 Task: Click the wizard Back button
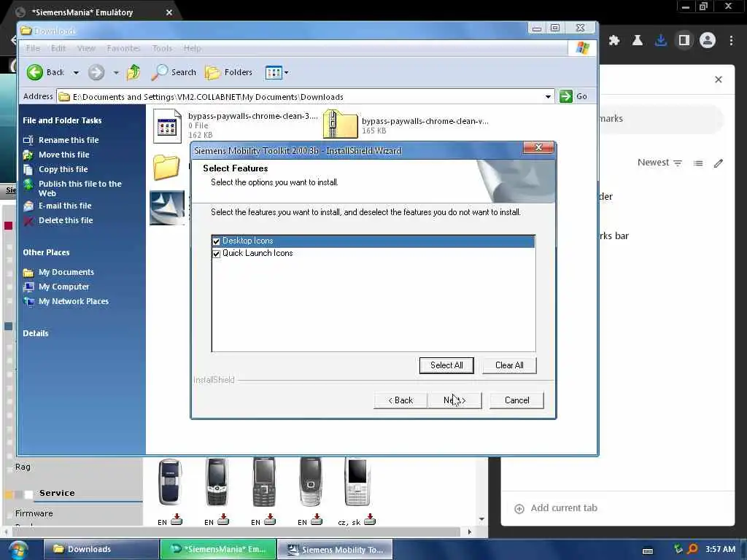(400, 400)
